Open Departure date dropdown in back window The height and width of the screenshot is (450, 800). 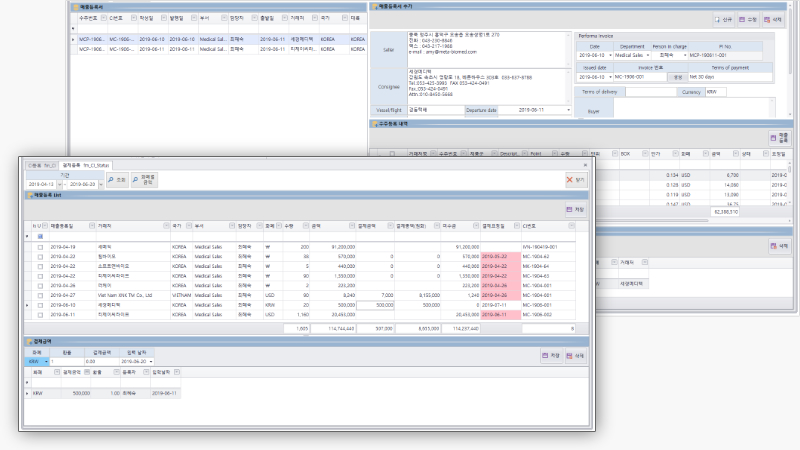click(x=568, y=110)
